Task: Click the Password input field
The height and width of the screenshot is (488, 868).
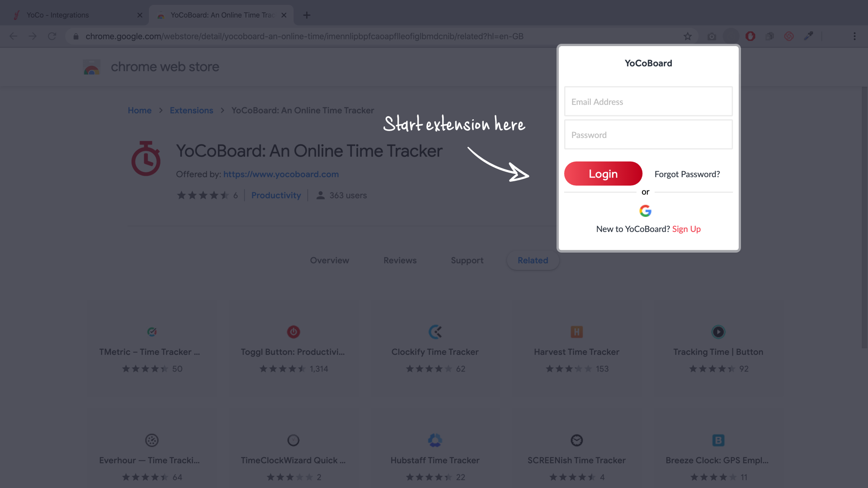Action: click(648, 134)
